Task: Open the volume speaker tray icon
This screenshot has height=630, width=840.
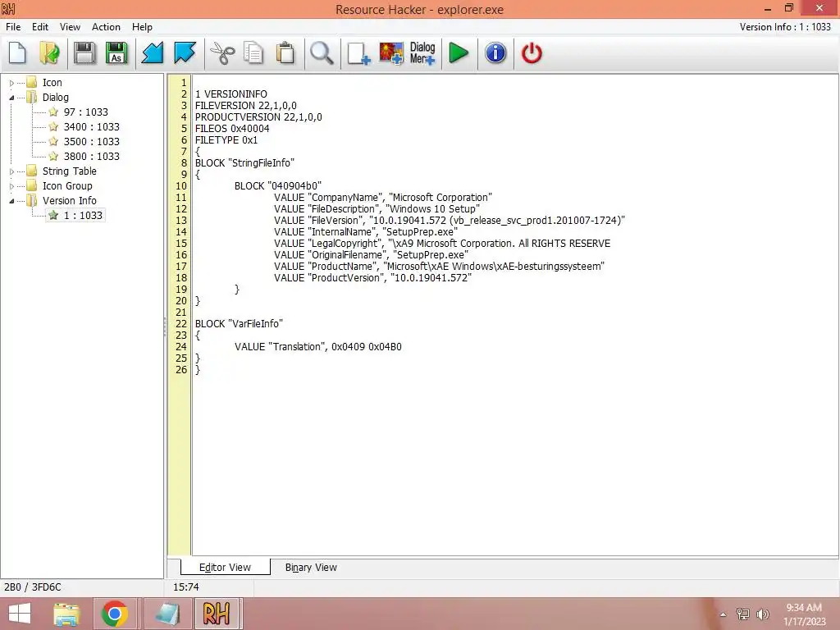Action: pos(762,614)
